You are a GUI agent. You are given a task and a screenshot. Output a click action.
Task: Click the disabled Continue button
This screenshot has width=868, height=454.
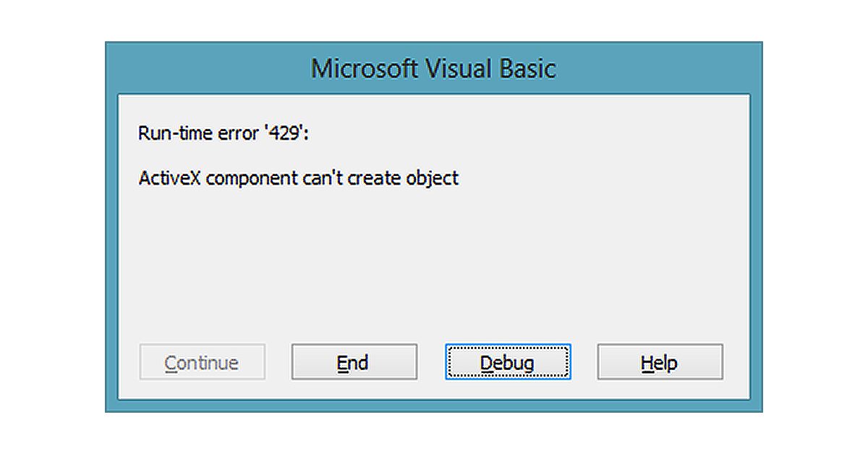pos(202,361)
